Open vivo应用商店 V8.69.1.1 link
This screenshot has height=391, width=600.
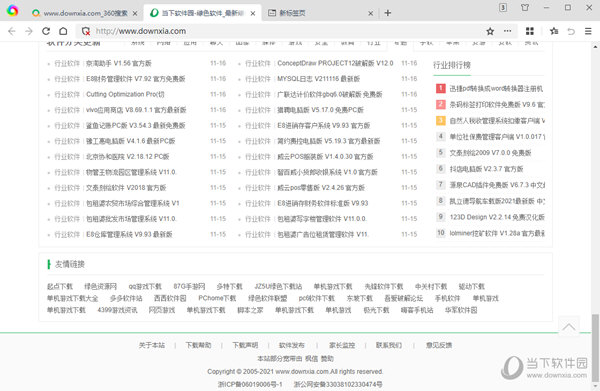pos(136,110)
